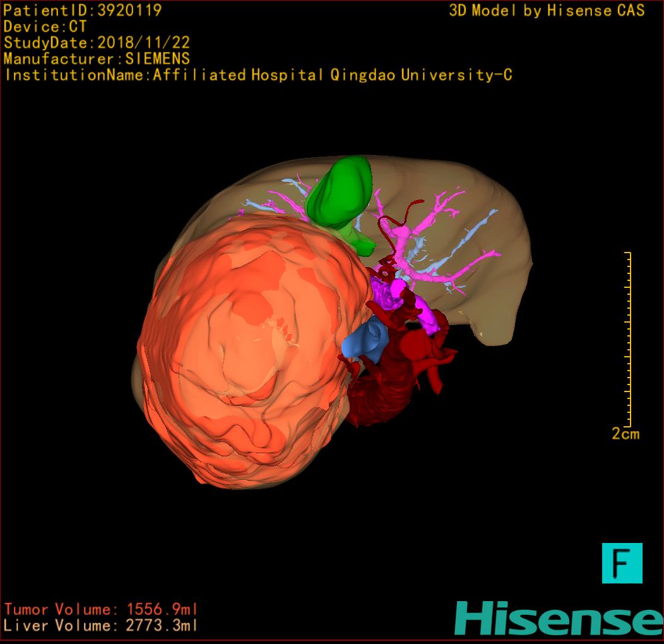Select the large orange tumor model
Image resolution: width=664 pixels, height=644 pixels.
point(246,354)
